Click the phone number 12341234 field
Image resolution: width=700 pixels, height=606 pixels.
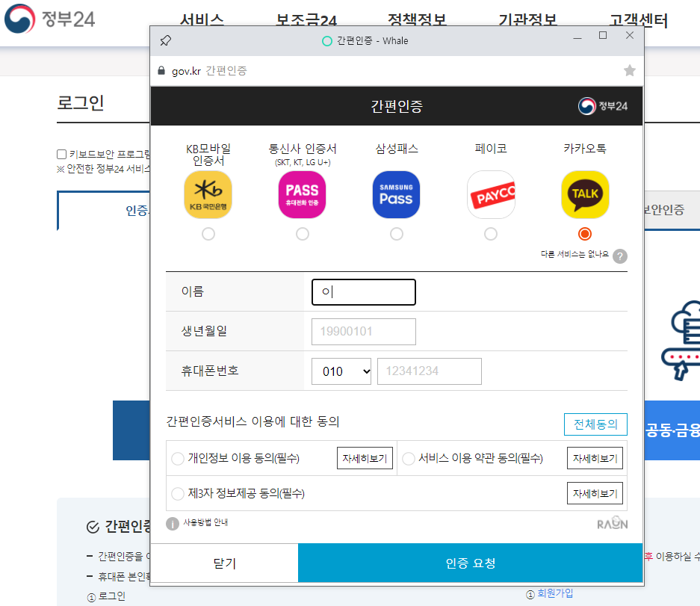point(430,371)
